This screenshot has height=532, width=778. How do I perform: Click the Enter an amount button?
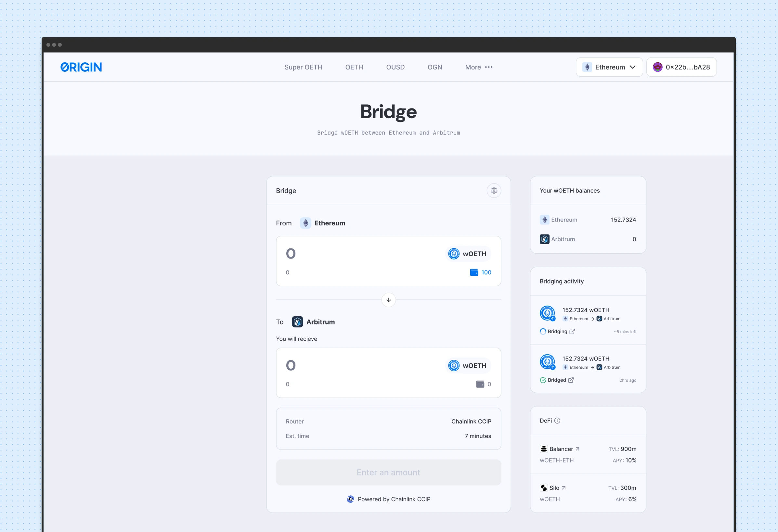click(x=388, y=473)
